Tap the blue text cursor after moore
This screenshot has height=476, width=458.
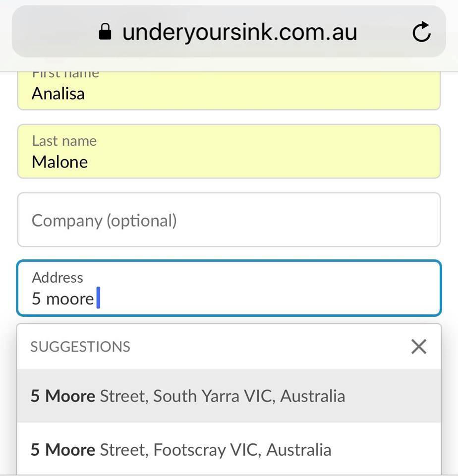(x=98, y=298)
